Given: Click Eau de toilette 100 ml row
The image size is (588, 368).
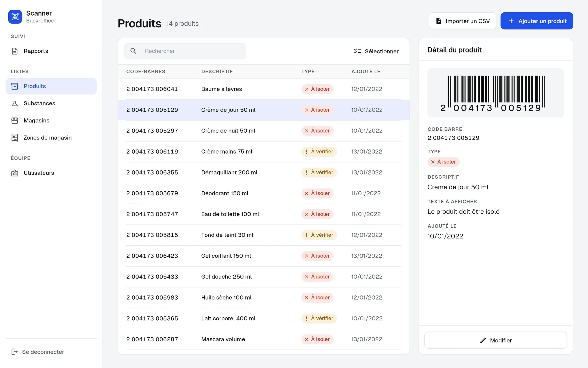Looking at the screenshot, I should [x=264, y=214].
